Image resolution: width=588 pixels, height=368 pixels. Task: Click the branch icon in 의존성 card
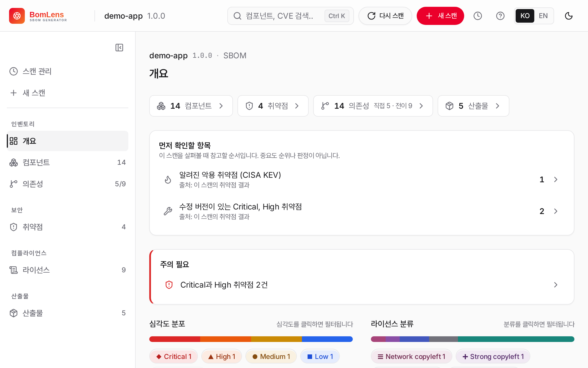tap(325, 106)
